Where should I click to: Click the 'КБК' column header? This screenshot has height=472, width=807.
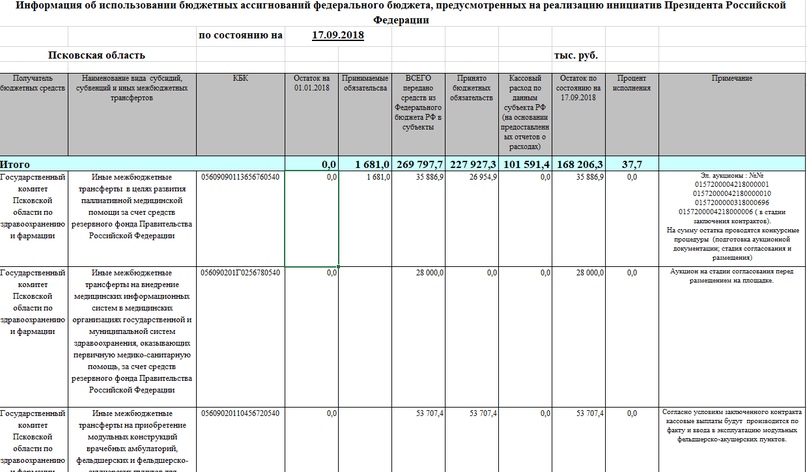[x=240, y=114]
